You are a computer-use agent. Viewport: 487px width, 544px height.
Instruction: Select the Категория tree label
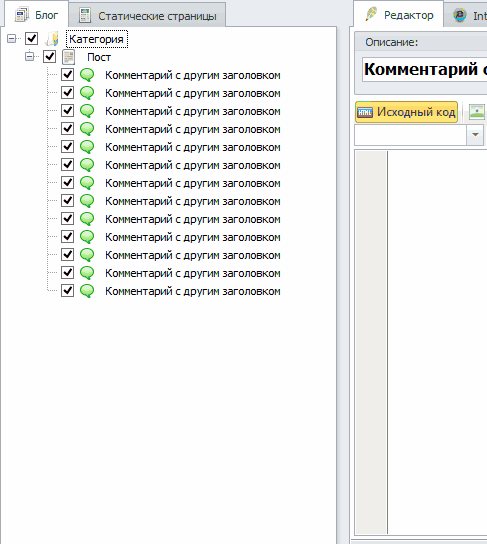click(x=97, y=39)
